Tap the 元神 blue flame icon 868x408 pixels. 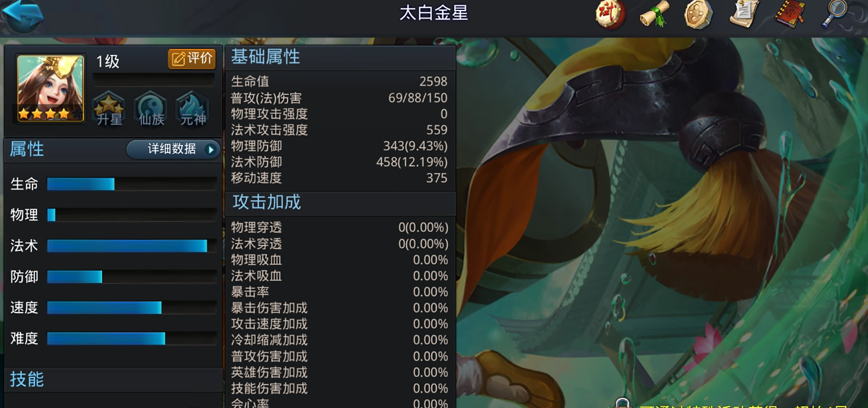[193, 109]
